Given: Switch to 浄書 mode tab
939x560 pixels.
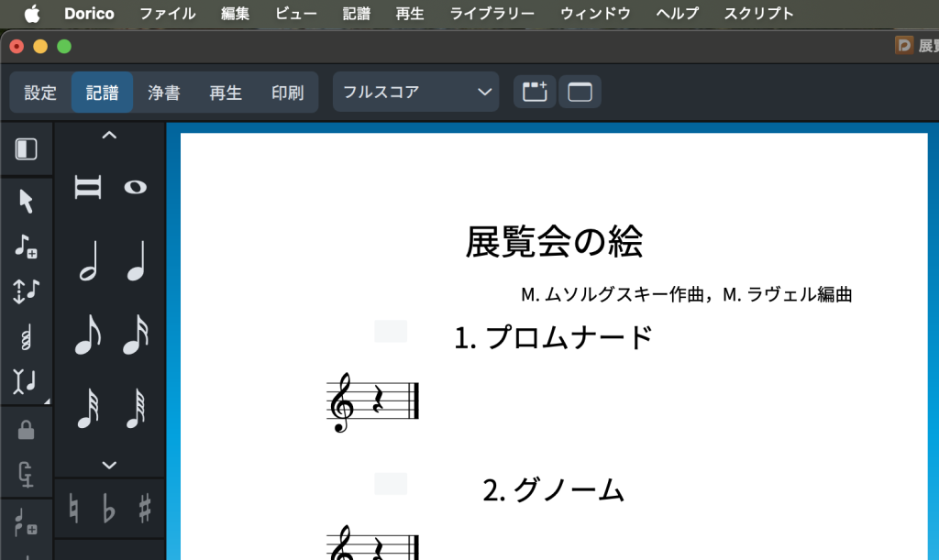Looking at the screenshot, I should pyautogui.click(x=164, y=92).
